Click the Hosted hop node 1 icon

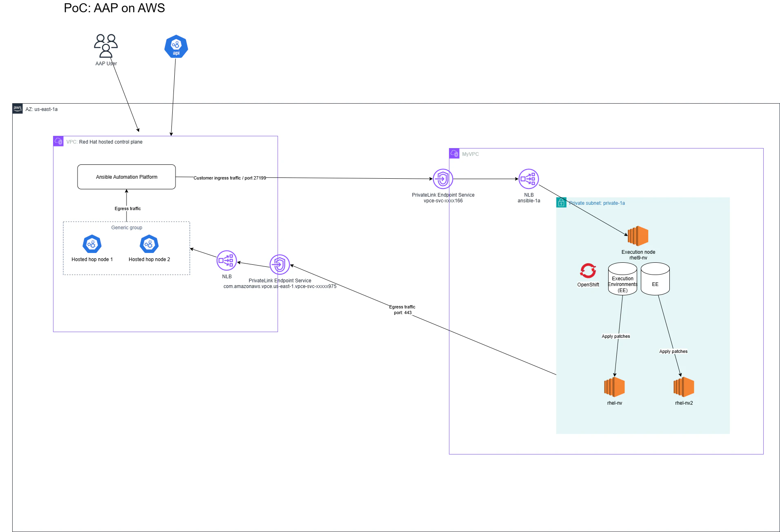92,244
